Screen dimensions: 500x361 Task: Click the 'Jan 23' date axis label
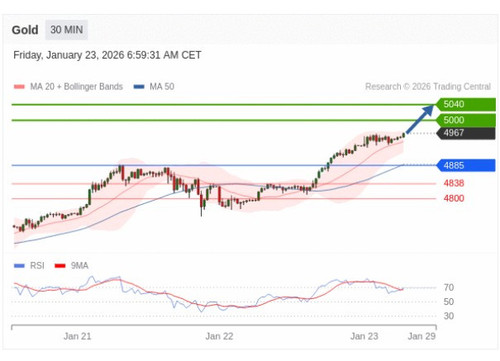(364, 336)
